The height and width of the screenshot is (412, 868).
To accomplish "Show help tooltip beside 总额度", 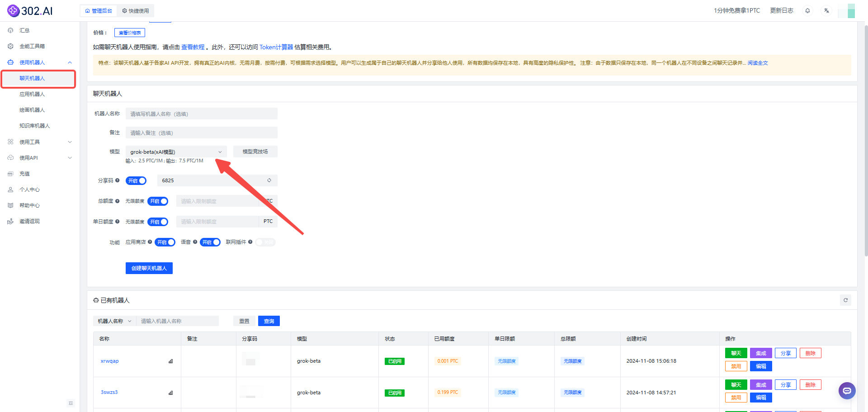I will tap(117, 201).
